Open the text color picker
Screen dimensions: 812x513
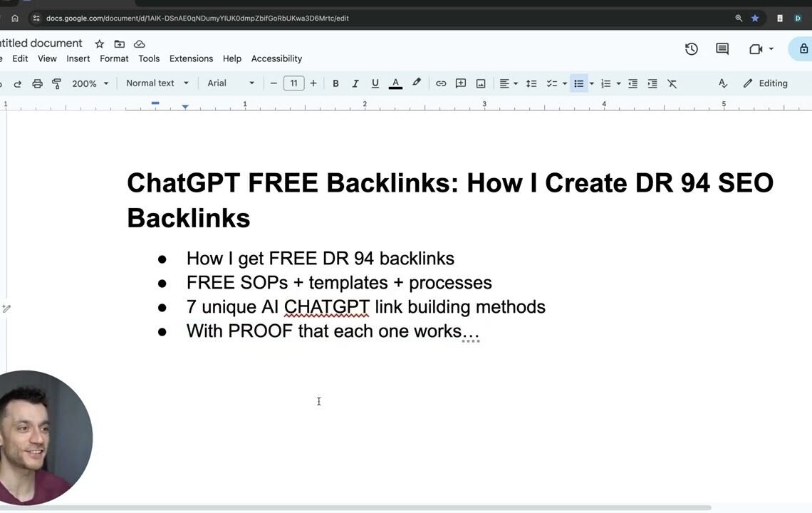tap(395, 83)
